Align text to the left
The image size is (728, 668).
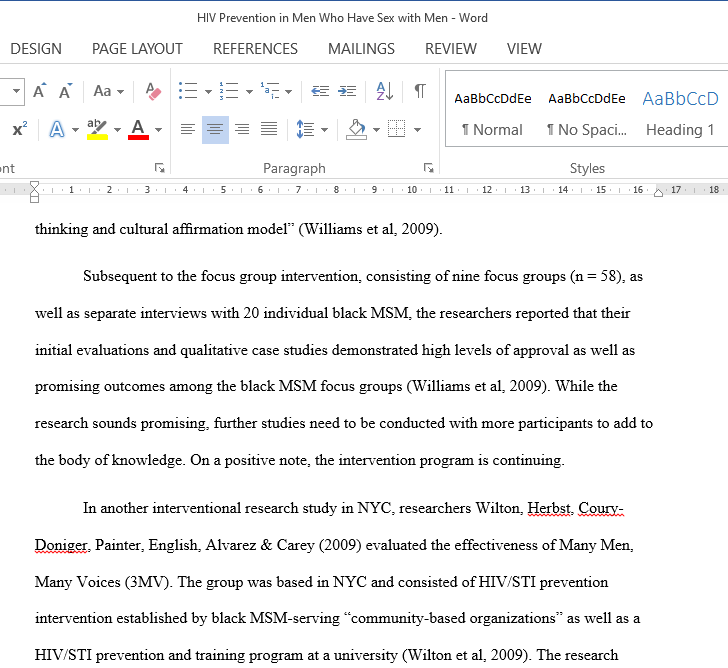[x=188, y=129]
